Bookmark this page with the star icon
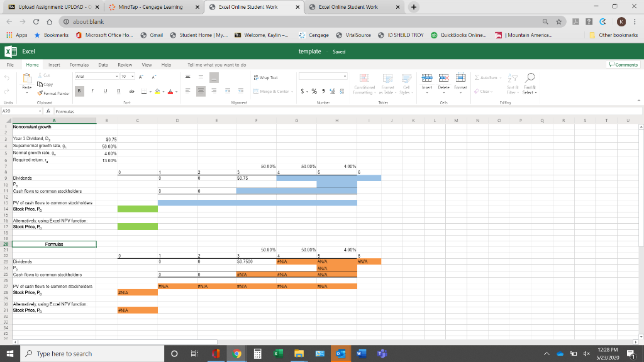 pyautogui.click(x=558, y=22)
